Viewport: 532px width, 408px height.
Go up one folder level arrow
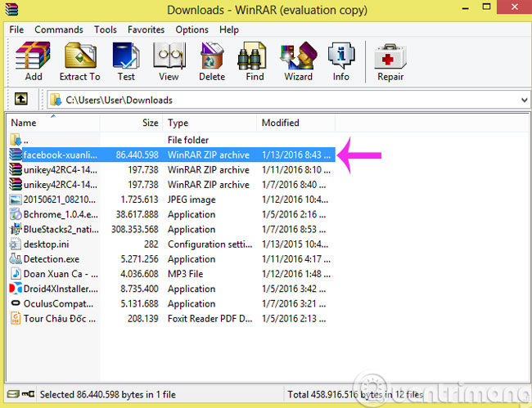21,99
